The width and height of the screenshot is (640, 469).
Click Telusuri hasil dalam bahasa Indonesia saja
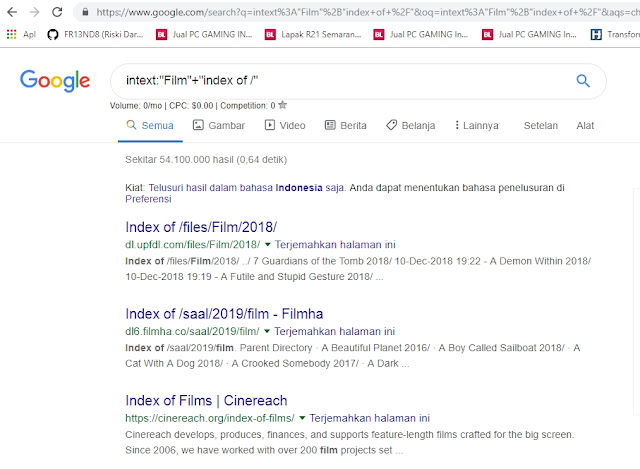pyautogui.click(x=246, y=188)
